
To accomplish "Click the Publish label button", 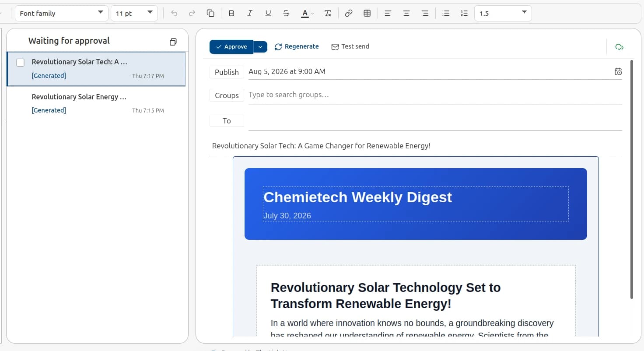I will (x=227, y=72).
